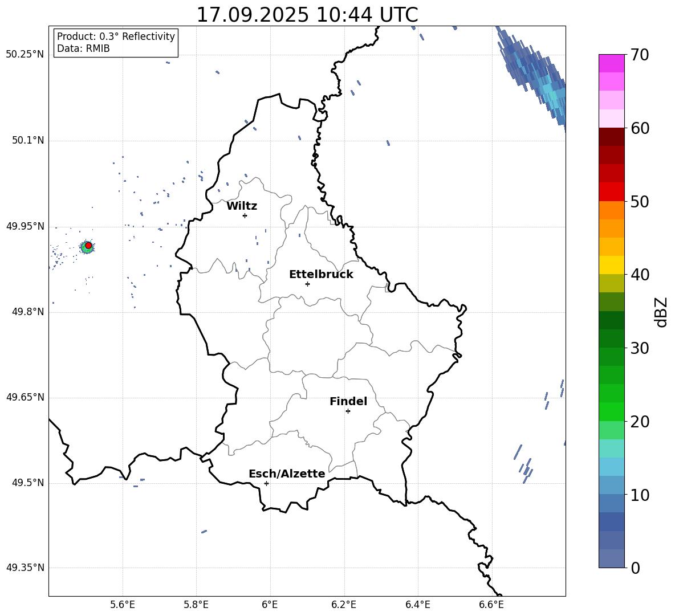Screen dimensions: 675x616
Task: Click the colorbar tick label 20
Action: pyautogui.click(x=640, y=422)
